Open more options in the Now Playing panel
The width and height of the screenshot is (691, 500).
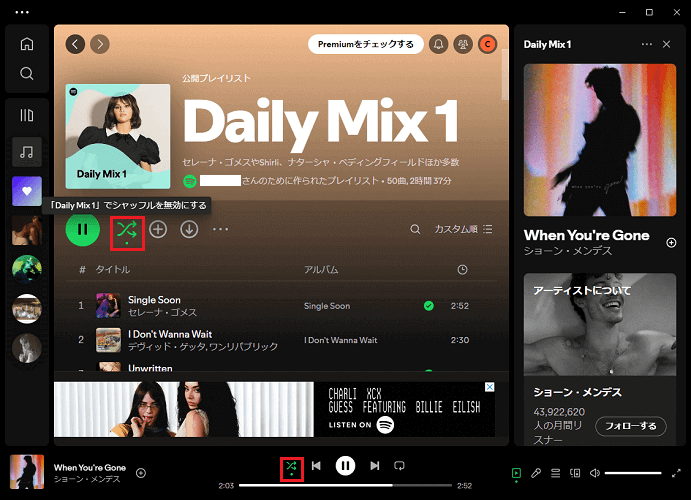[646, 44]
